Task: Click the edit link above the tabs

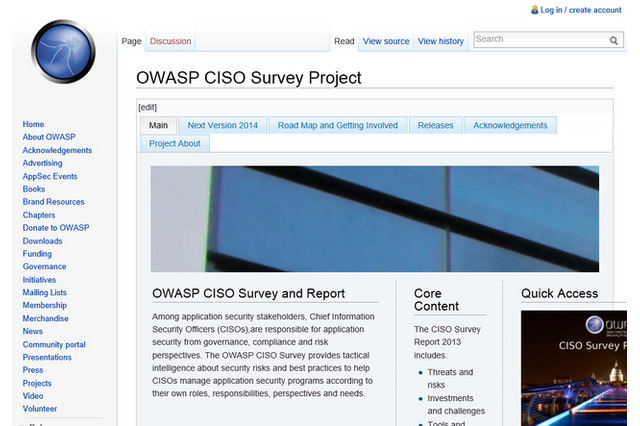Action: pyautogui.click(x=147, y=107)
